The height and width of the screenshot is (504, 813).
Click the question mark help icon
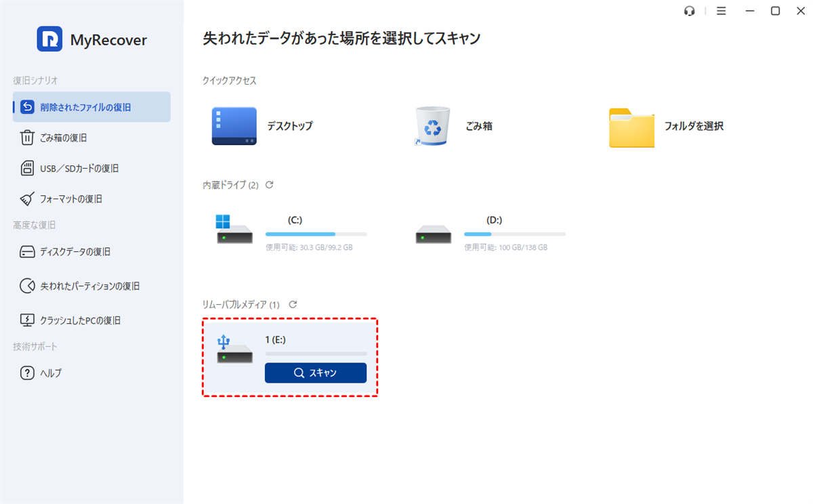pos(27,373)
